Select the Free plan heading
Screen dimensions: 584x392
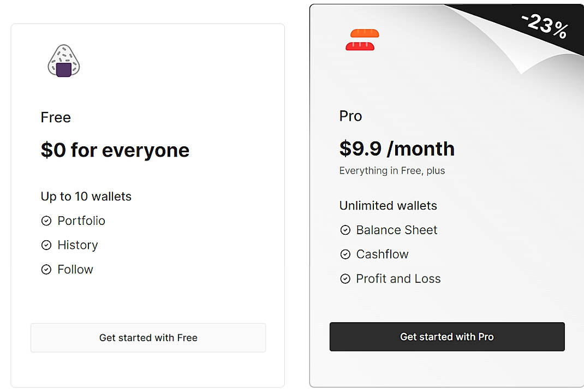[x=55, y=117]
